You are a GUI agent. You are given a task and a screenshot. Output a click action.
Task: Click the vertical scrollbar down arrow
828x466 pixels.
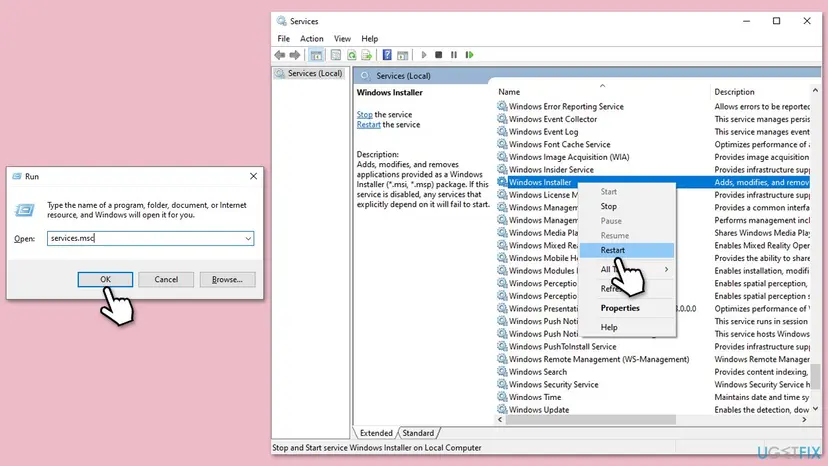816,408
